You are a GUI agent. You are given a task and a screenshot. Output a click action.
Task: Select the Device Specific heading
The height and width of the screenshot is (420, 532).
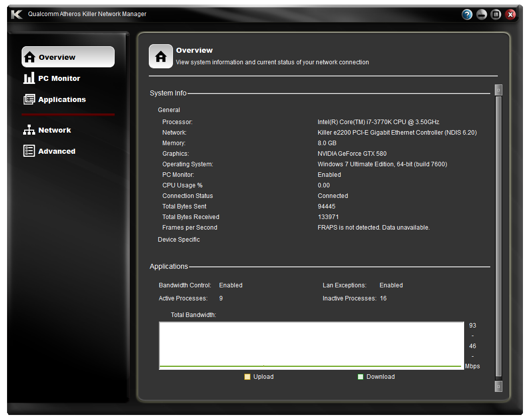click(179, 239)
